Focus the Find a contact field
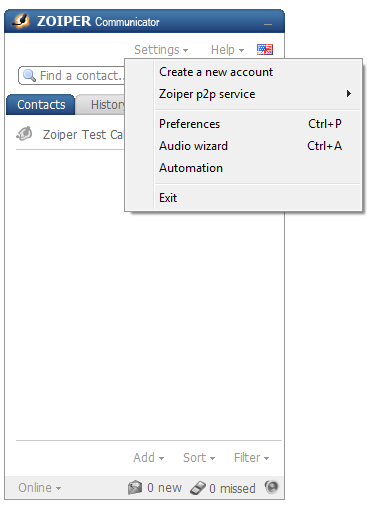Image resolution: width=367 pixels, height=516 pixels. pyautogui.click(x=72, y=76)
